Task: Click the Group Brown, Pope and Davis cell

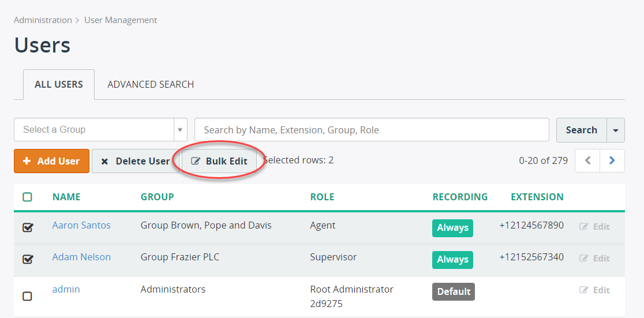Action: pyautogui.click(x=206, y=225)
